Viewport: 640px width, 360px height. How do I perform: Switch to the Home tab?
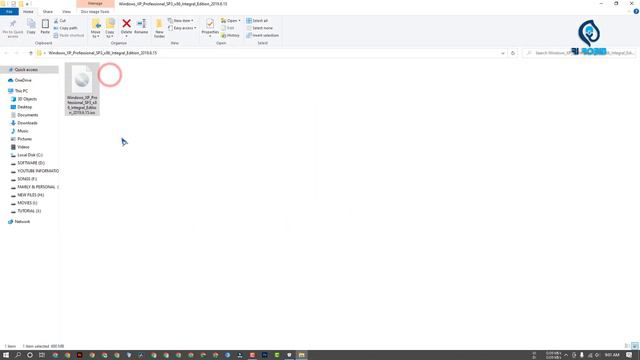pos(28,12)
